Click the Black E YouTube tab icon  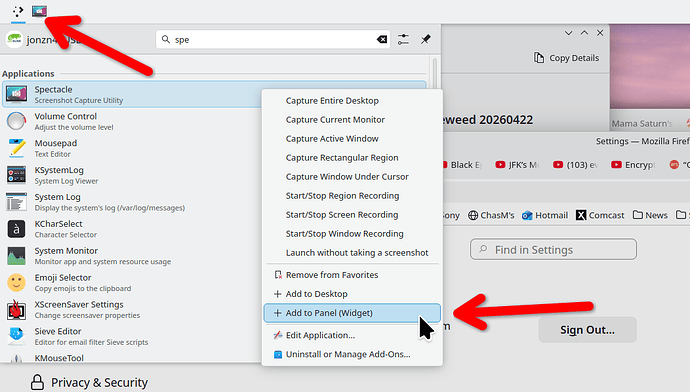click(444, 165)
